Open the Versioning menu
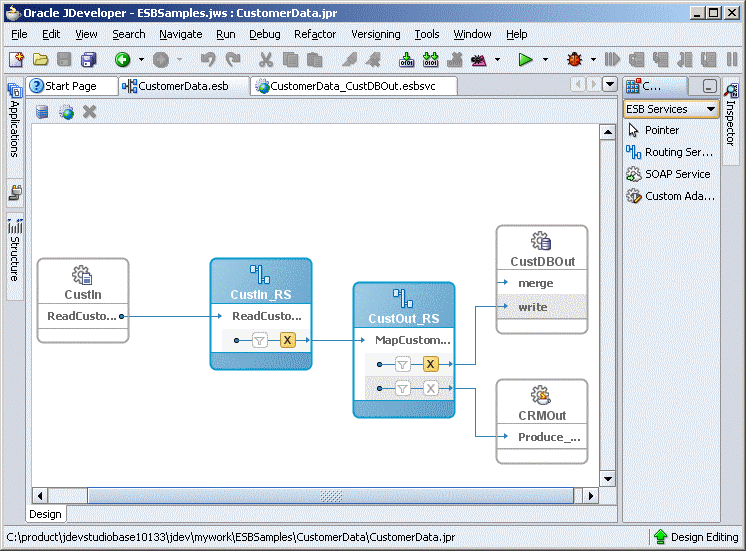Image resolution: width=746 pixels, height=551 pixels. [x=375, y=34]
